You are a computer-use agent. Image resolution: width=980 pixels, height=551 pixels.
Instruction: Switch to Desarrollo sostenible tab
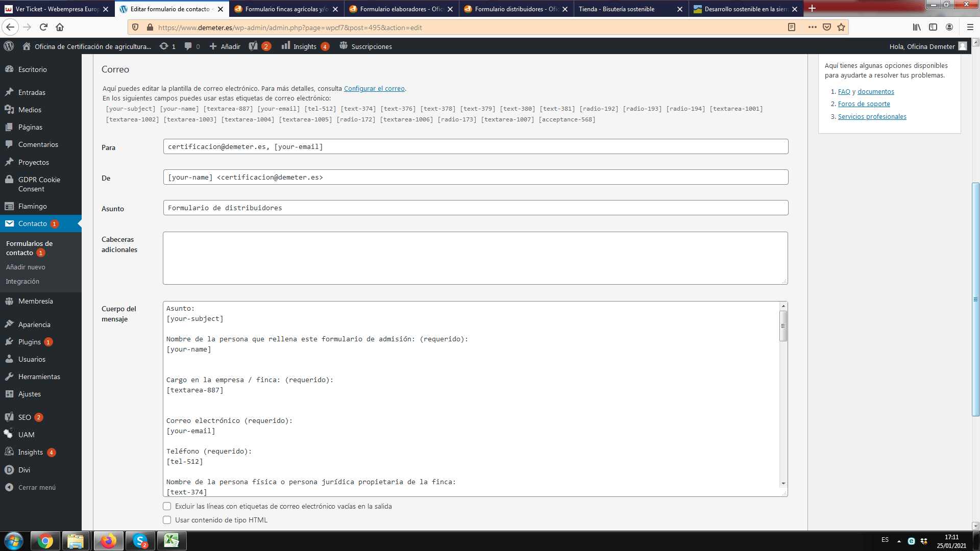pyautogui.click(x=745, y=9)
